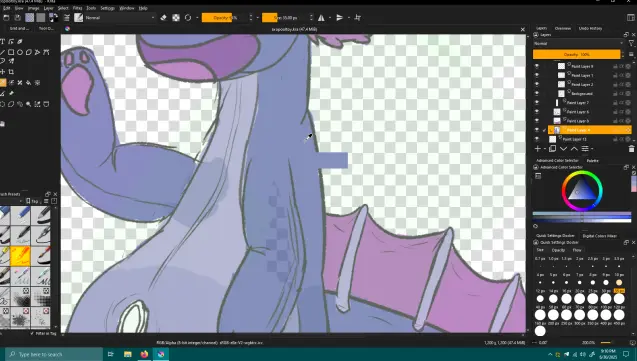Select Paint Layer 2 in layers list
The height and width of the screenshot is (361, 637).
(x=582, y=84)
